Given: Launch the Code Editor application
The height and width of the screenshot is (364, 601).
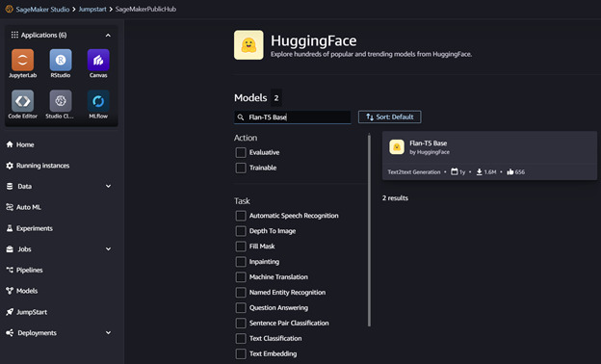Looking at the screenshot, I should [22, 101].
